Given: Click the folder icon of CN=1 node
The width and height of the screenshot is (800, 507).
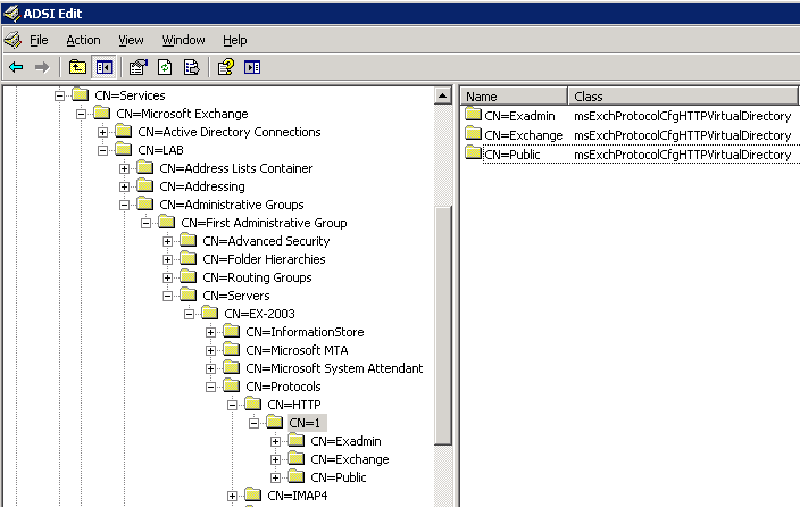Looking at the screenshot, I should [x=274, y=421].
